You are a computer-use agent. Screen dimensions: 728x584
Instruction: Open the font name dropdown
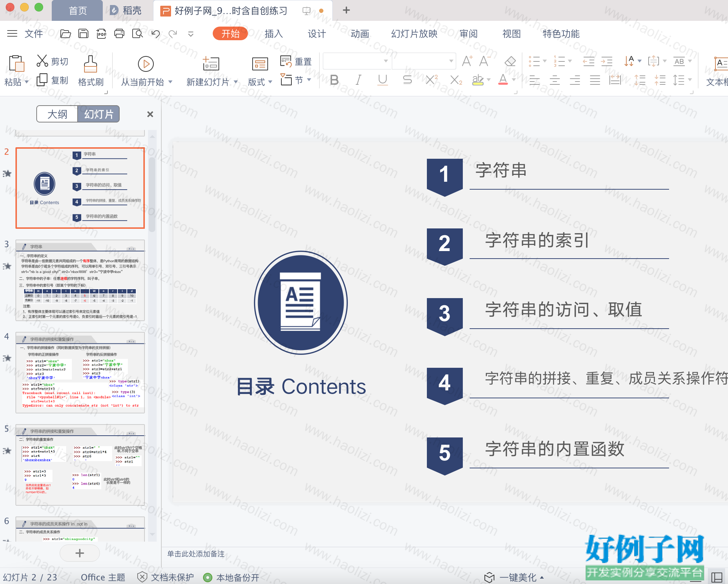tap(386, 61)
